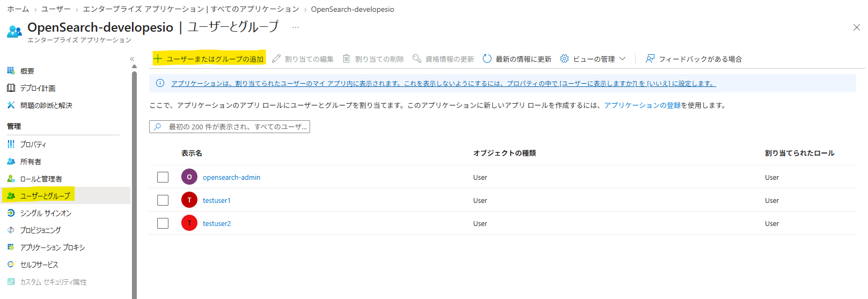
Task: Click the 概要 grid icon in sidebar
Action: (11, 71)
